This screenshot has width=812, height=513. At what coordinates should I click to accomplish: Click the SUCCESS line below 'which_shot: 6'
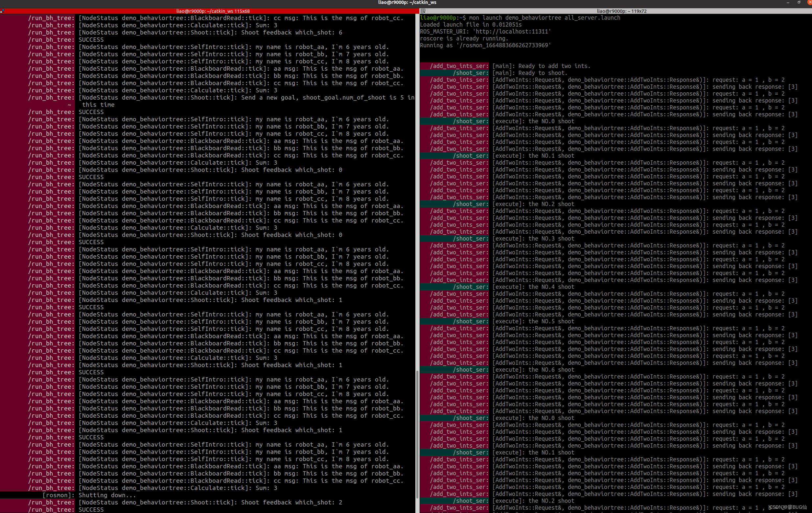click(91, 40)
